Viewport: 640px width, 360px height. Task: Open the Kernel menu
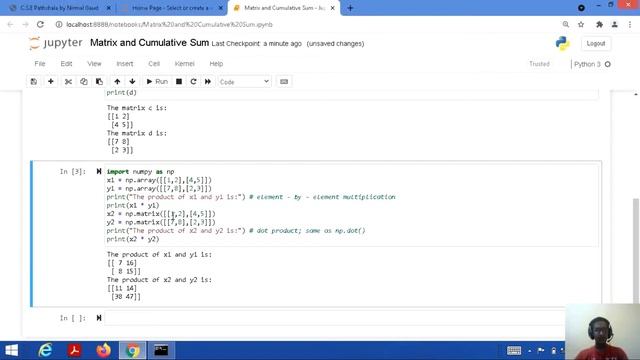pos(184,64)
